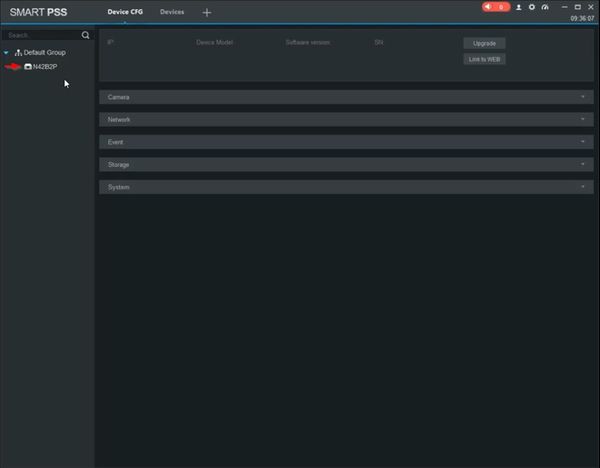
Task: Expand the Network section
Action: pos(346,119)
